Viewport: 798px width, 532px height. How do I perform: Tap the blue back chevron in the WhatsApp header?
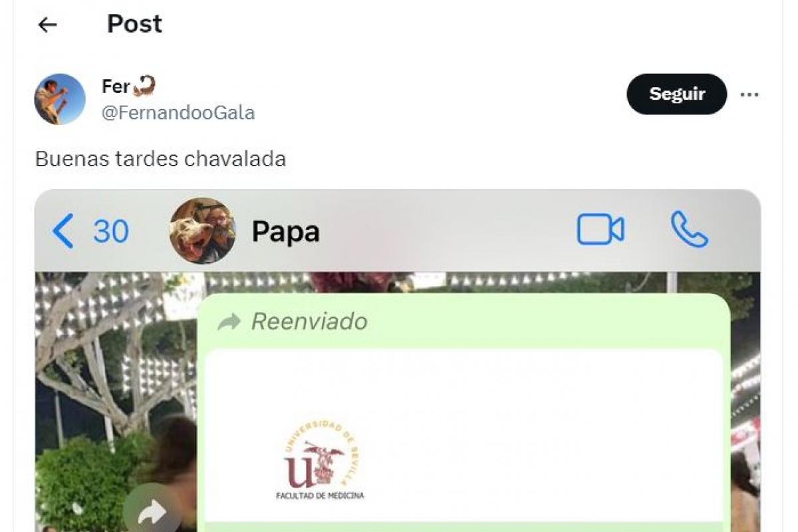point(63,231)
